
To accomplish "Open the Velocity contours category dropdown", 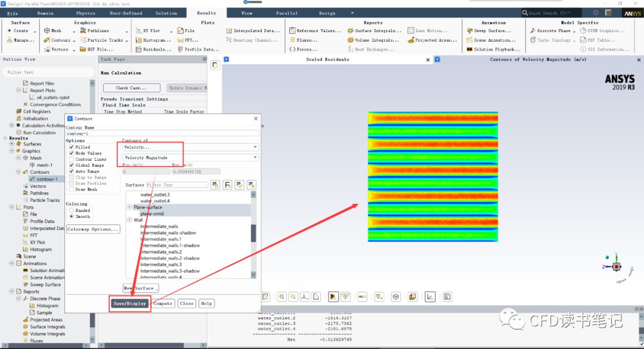I will pos(191,147).
